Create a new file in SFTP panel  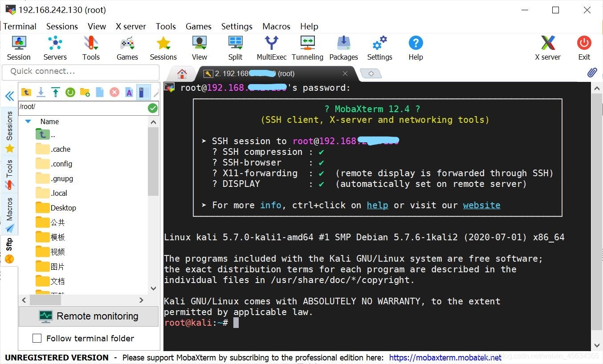point(100,92)
